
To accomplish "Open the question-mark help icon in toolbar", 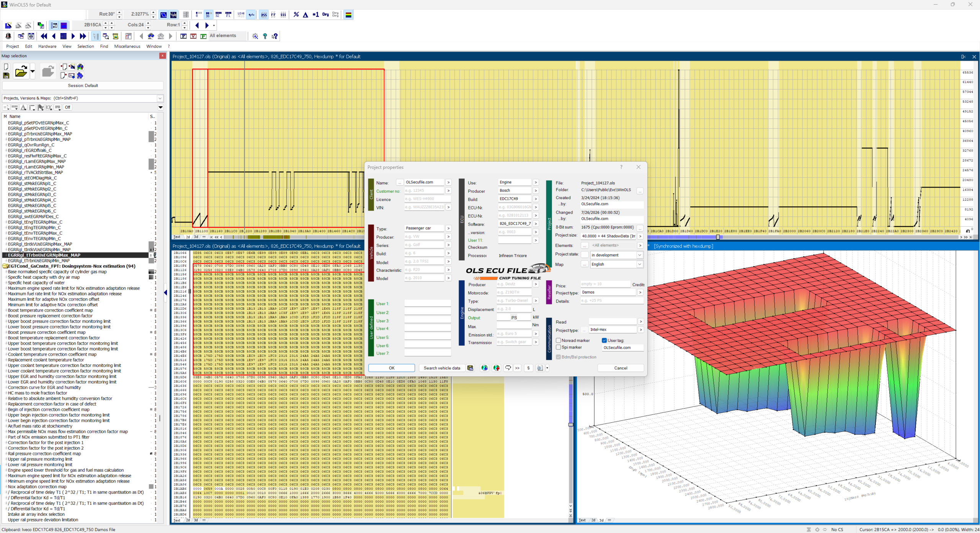I will pyautogui.click(x=265, y=36).
